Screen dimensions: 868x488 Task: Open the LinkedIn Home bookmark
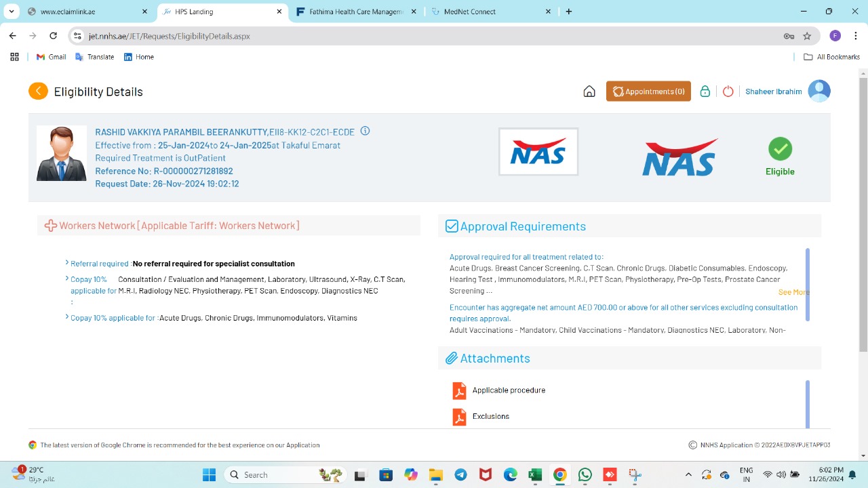click(139, 57)
